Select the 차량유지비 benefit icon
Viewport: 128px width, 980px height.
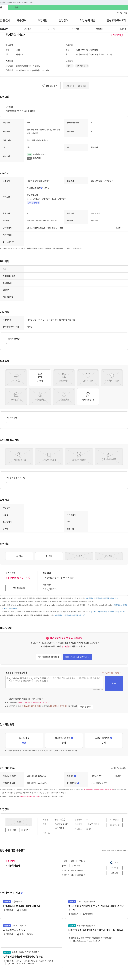[64, 378]
